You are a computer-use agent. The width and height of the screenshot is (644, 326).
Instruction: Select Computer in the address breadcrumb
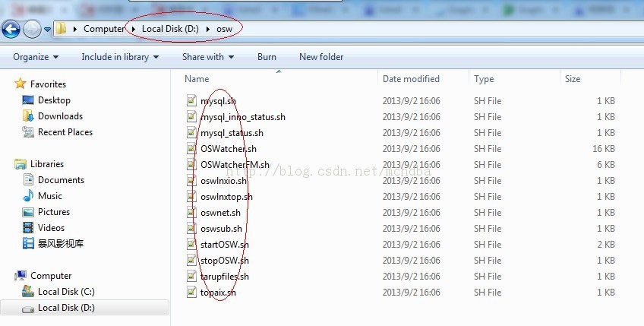pos(104,29)
